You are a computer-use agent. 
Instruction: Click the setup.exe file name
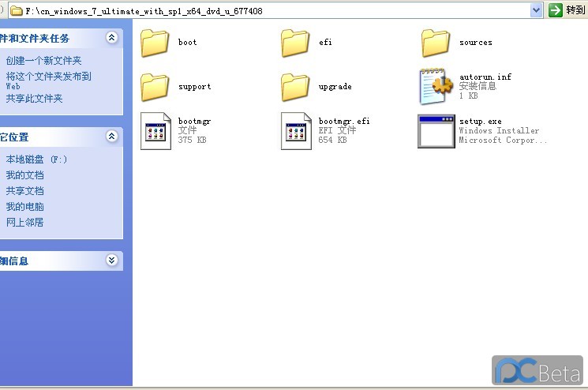(481, 122)
